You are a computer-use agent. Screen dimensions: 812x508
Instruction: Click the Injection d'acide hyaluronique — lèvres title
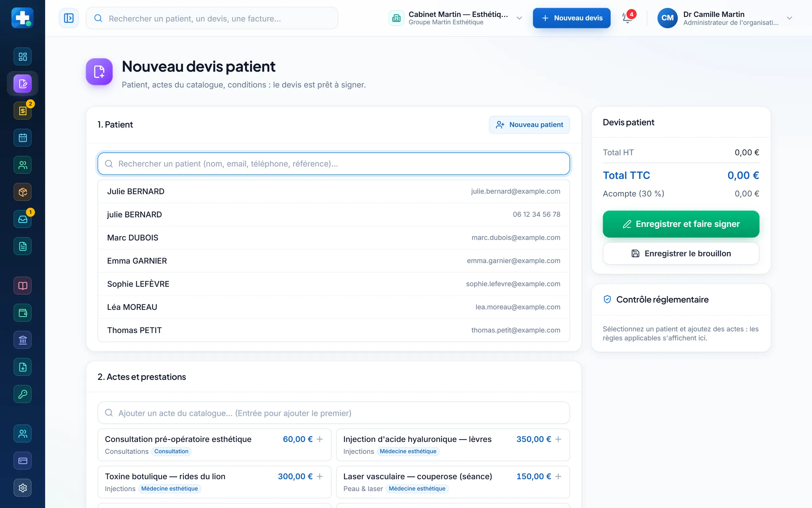click(x=417, y=439)
